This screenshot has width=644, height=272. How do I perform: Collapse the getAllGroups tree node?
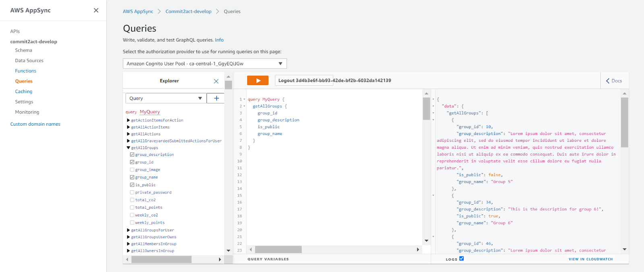tap(128, 148)
